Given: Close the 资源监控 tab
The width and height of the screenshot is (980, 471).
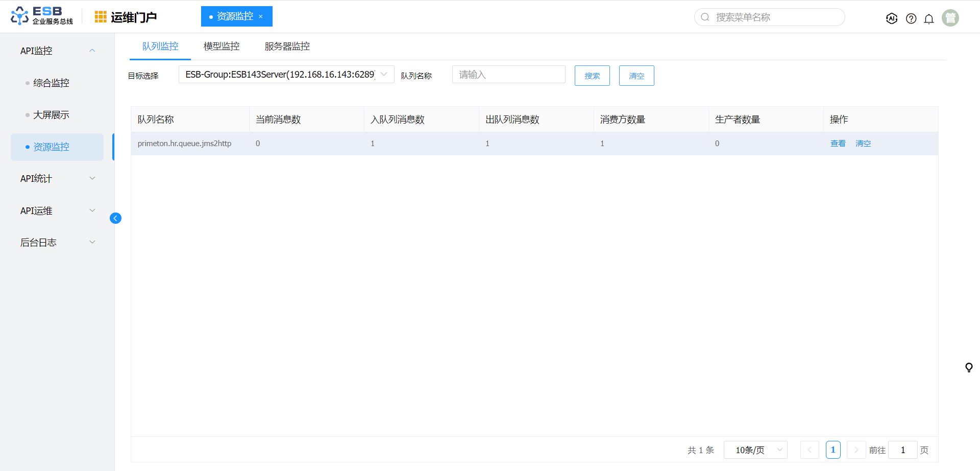Looking at the screenshot, I should click(261, 16).
